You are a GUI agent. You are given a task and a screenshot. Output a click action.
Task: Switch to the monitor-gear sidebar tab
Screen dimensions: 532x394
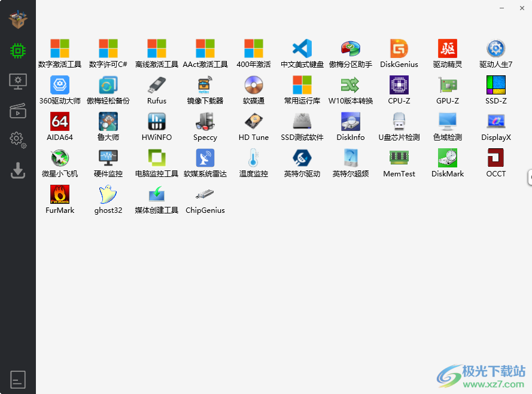pyautogui.click(x=18, y=81)
